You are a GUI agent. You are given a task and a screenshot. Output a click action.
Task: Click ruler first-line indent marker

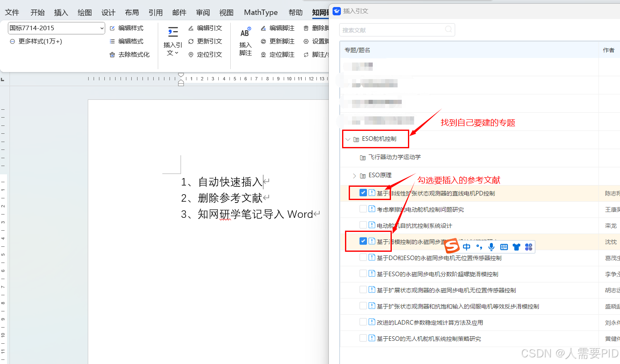[181, 75]
